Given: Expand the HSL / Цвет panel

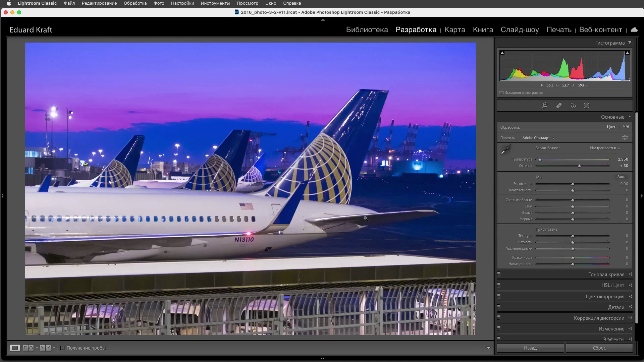Looking at the screenshot, I should pyautogui.click(x=630, y=285).
